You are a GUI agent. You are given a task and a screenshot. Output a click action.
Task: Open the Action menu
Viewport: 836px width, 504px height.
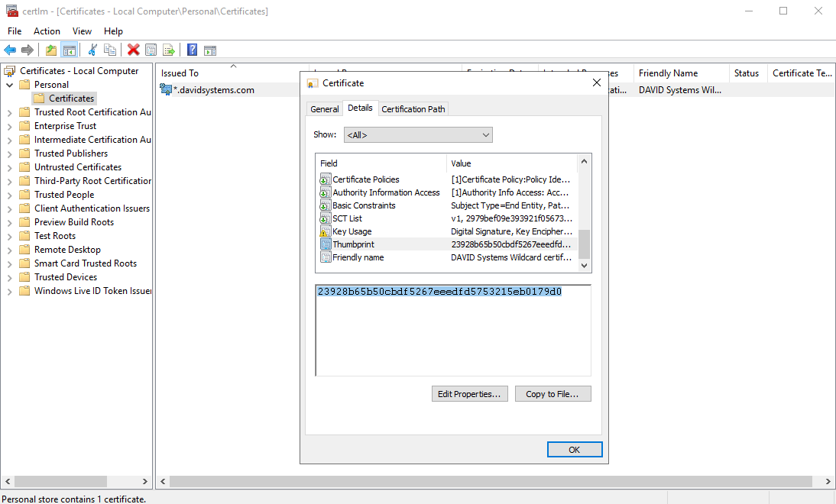[x=47, y=31]
